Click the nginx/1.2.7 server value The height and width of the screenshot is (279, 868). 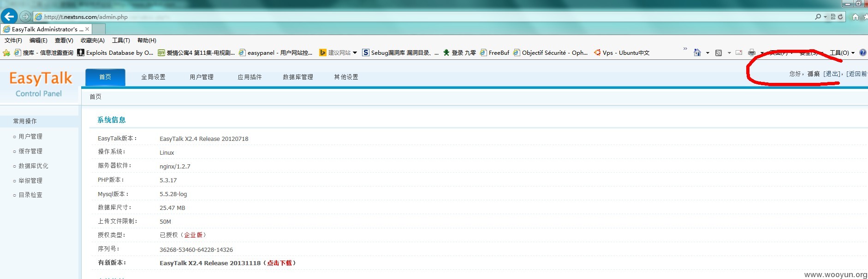(175, 166)
